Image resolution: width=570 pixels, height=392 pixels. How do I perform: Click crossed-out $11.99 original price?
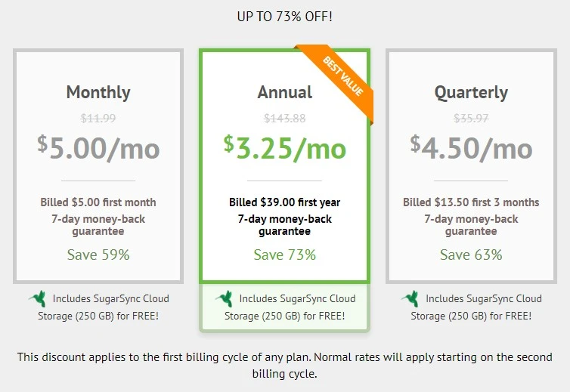tap(98, 118)
